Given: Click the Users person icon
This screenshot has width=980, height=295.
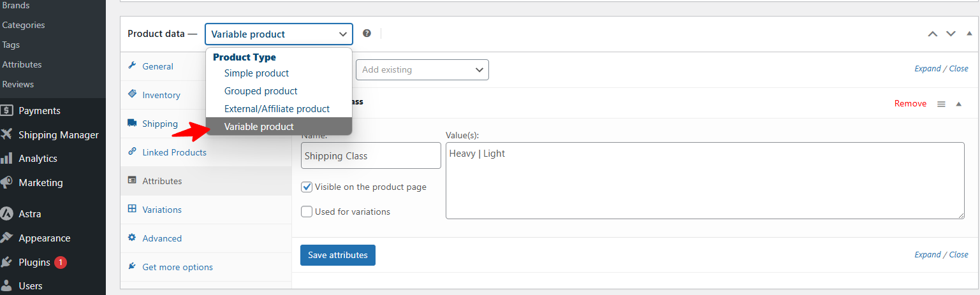Looking at the screenshot, I should coord(6,285).
